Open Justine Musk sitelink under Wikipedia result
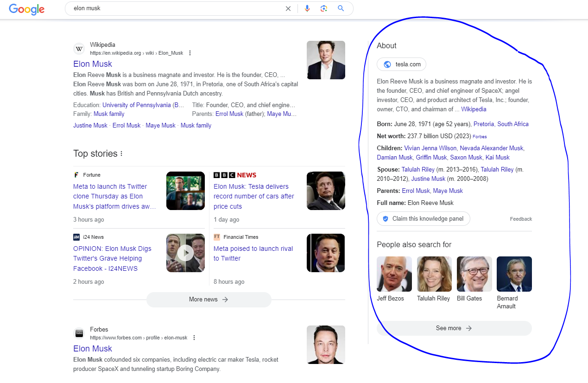 90,125
